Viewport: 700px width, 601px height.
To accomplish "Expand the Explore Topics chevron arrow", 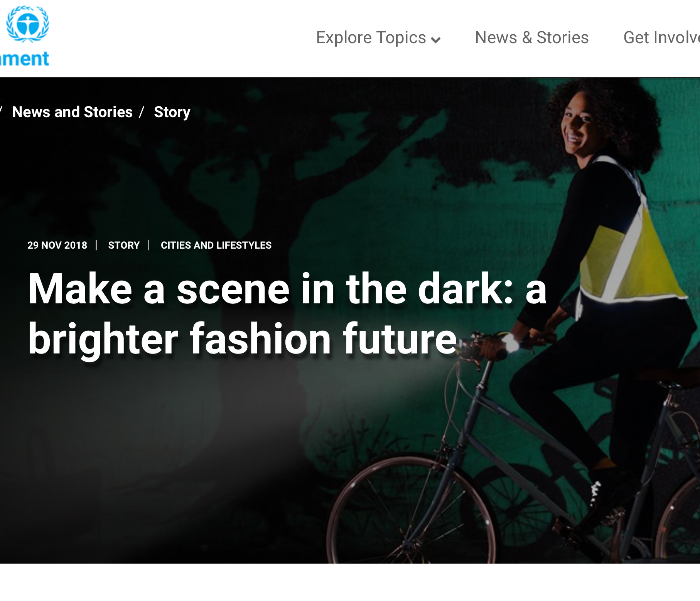I will point(435,40).
